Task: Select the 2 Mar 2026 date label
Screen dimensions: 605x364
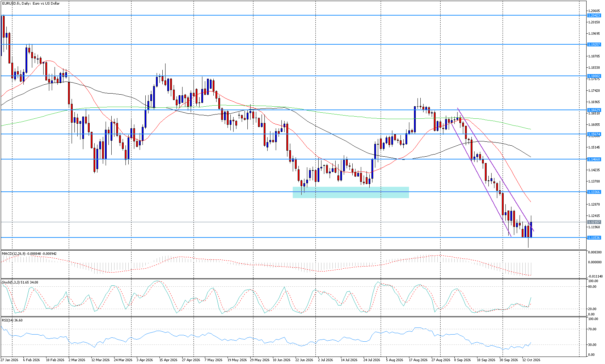Action: pyautogui.click(x=77, y=360)
